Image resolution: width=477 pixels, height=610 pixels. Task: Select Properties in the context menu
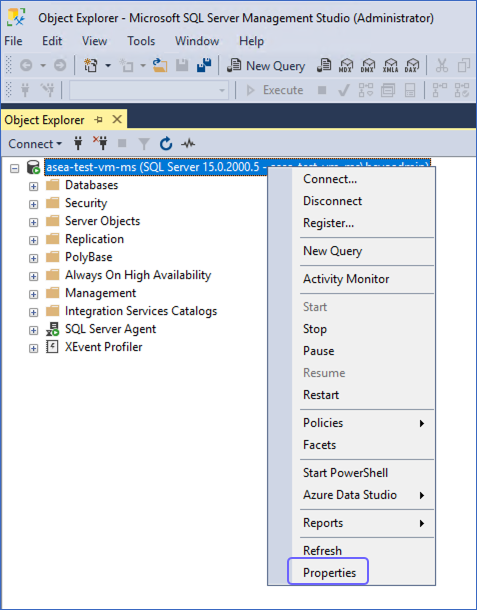(329, 573)
